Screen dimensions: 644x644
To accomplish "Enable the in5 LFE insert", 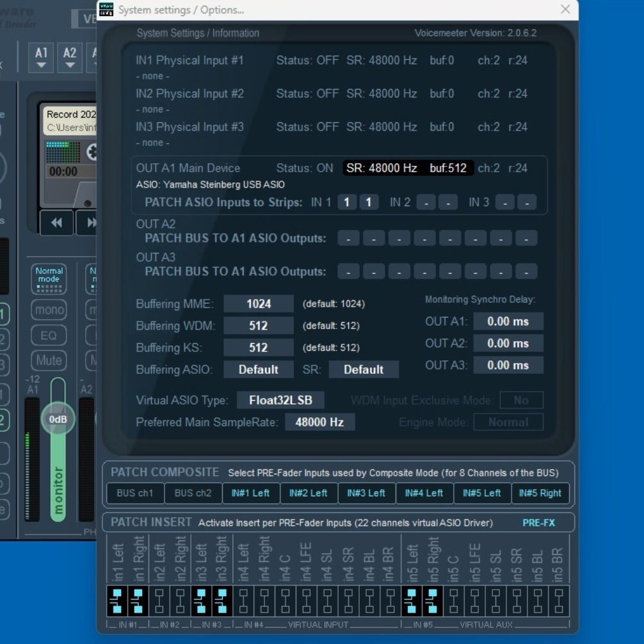I will click(475, 601).
